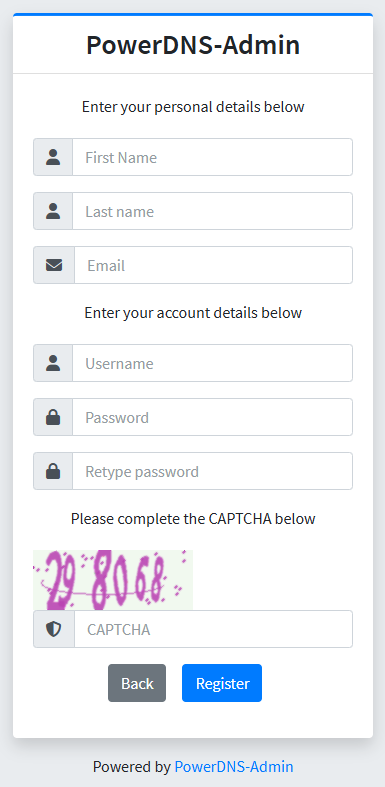Click the padlock icon beside Password
385x787 pixels.
(x=53, y=417)
